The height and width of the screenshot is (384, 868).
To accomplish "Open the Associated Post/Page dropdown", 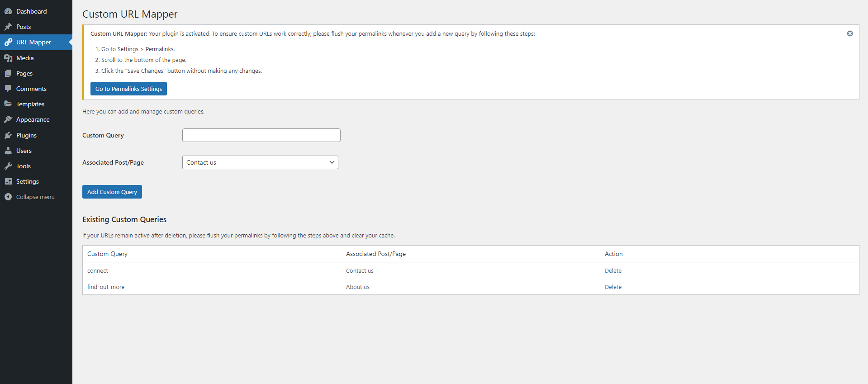I will (260, 162).
